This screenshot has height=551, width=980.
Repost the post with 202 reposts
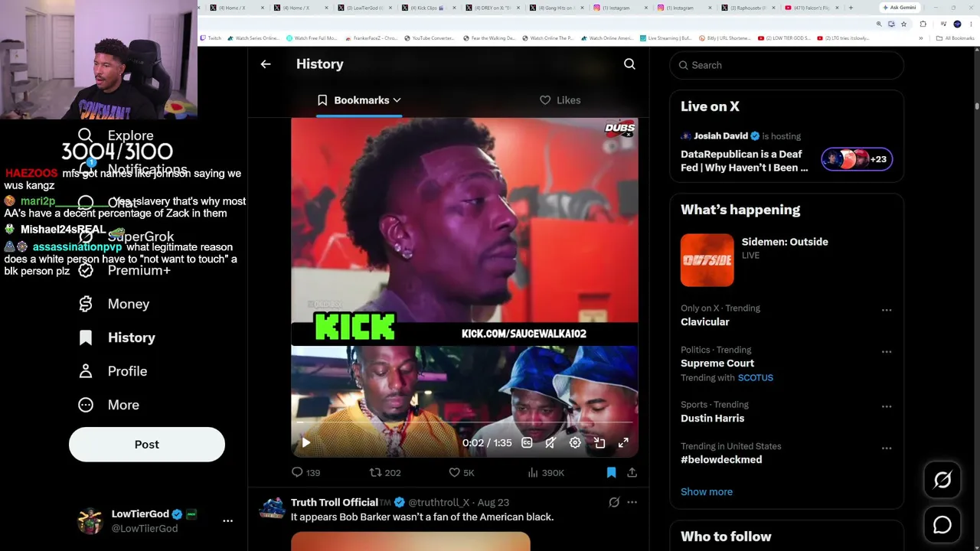coord(385,473)
